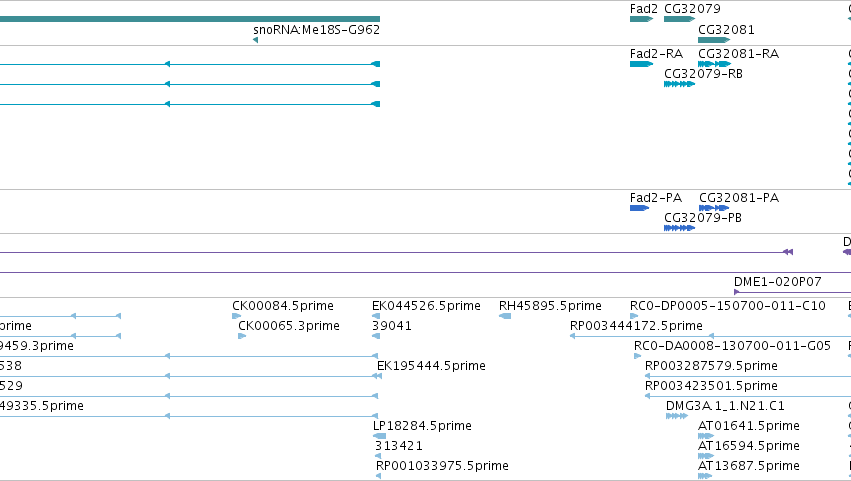Click the LP18284.5prime EST block

[379, 436]
